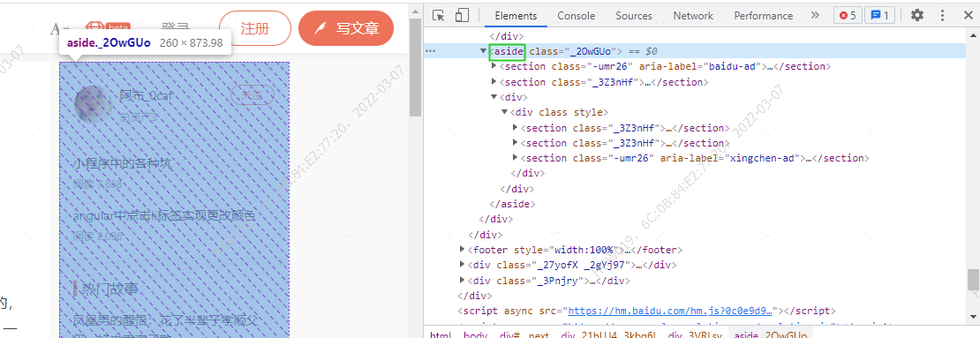Screen dimensions: 980x338
Task: Activate the inspect element picker icon
Action: tap(439, 16)
